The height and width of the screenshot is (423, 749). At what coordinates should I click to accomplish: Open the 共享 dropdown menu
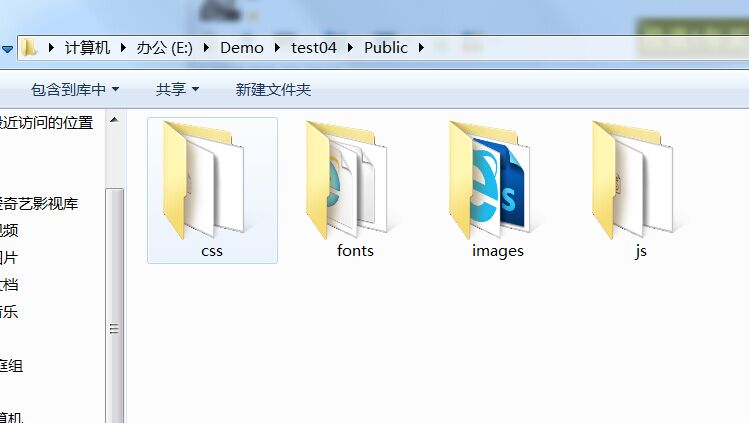tap(177, 90)
